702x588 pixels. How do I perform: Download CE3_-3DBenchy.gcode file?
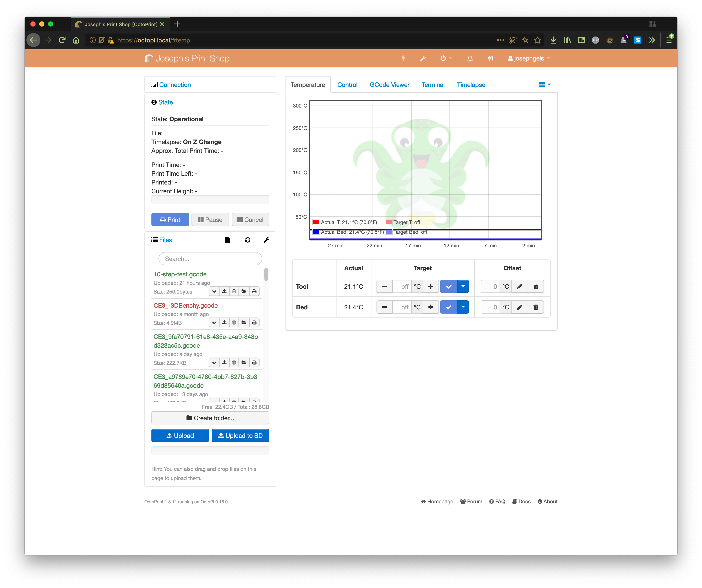click(224, 322)
